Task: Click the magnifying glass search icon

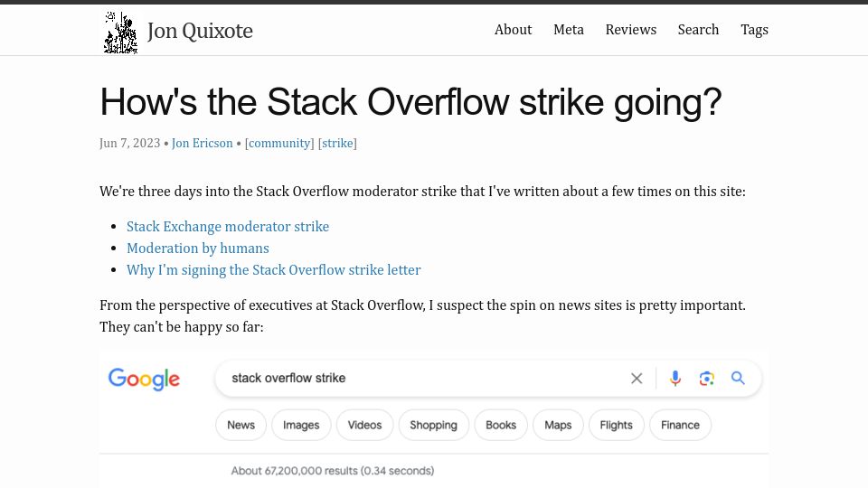Action: point(738,378)
